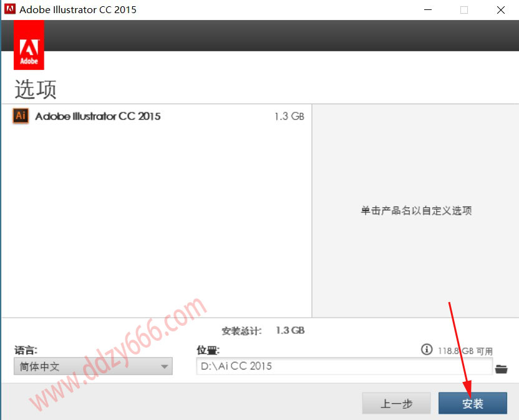Click the Adobe app icon in title bar
Screen dimensions: 519x420
pos(10,10)
